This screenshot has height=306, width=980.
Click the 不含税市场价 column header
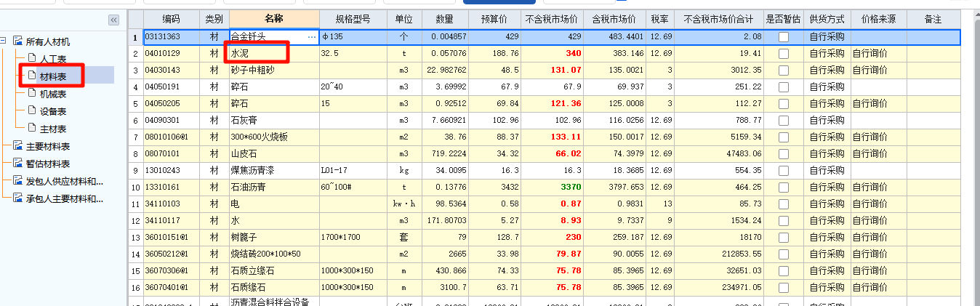click(x=553, y=19)
